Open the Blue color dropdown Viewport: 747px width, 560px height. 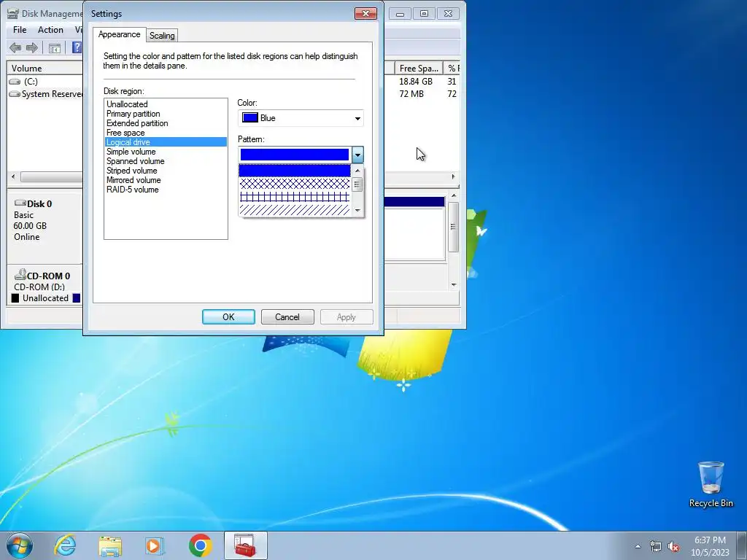pos(301,118)
